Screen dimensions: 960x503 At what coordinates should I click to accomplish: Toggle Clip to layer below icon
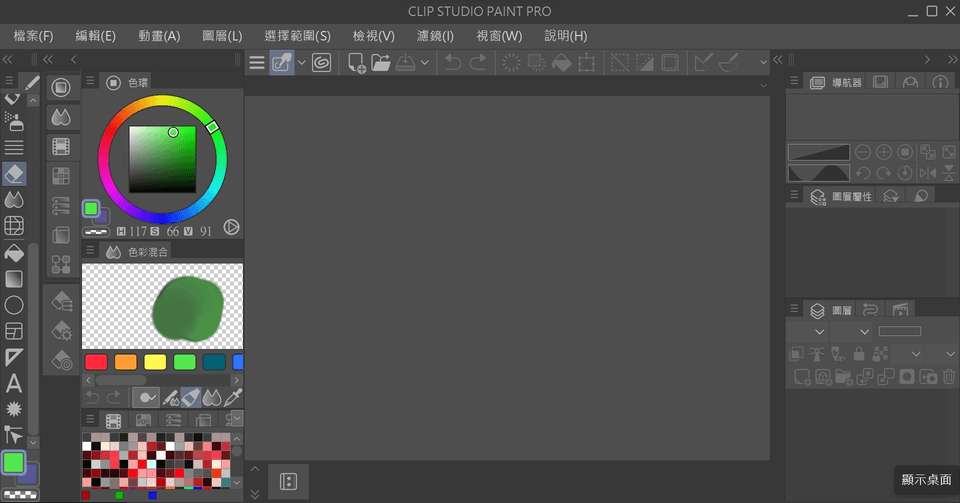click(x=797, y=354)
